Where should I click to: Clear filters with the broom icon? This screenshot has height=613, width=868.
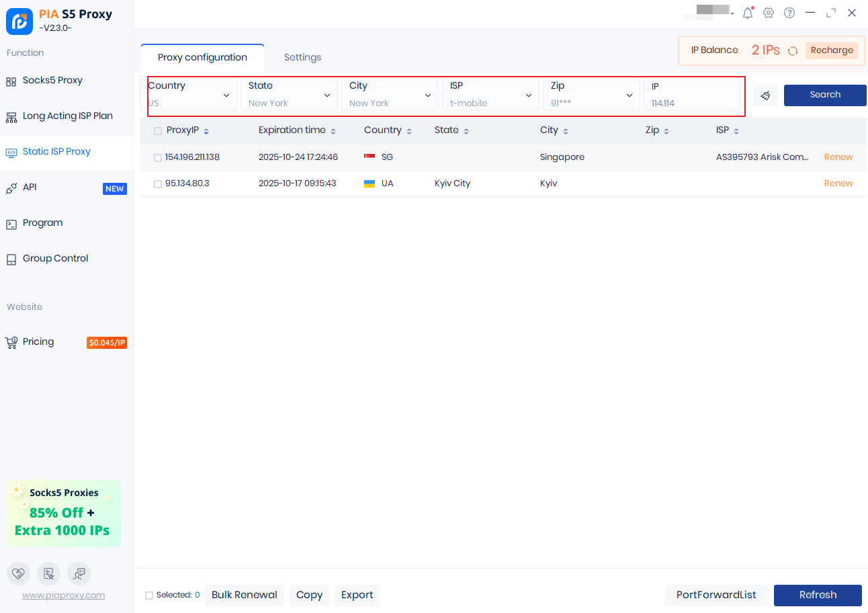click(x=765, y=95)
